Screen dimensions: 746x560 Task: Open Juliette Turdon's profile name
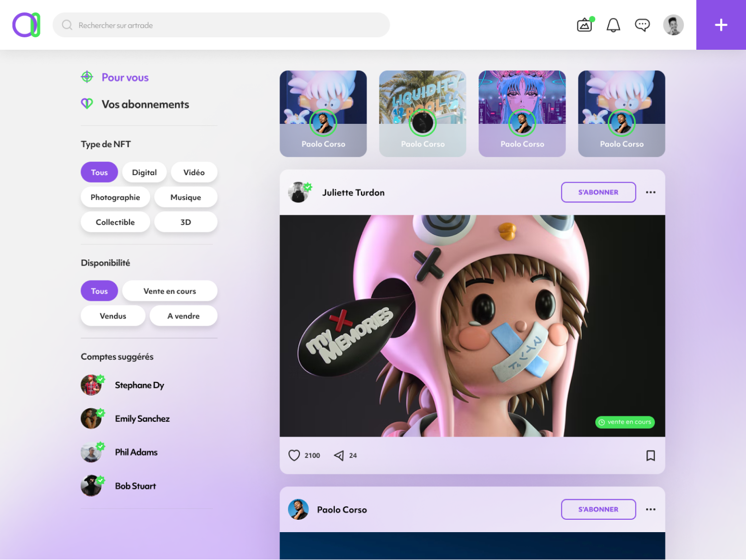point(353,192)
